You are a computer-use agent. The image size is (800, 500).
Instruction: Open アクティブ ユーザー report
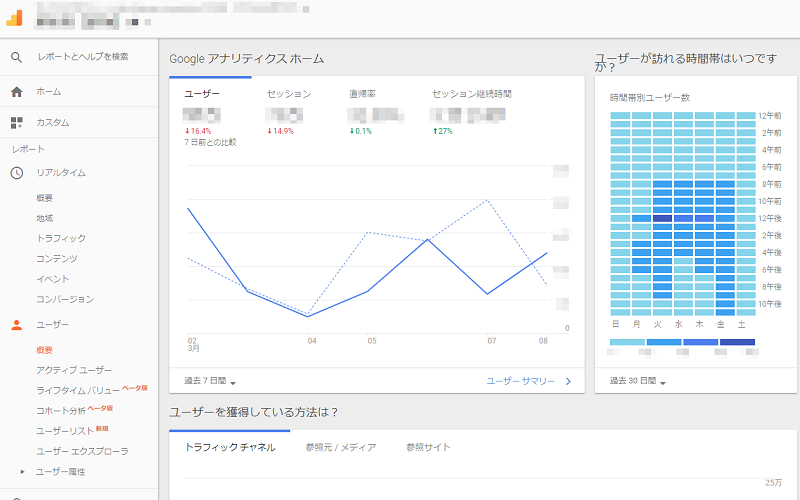coord(74,370)
